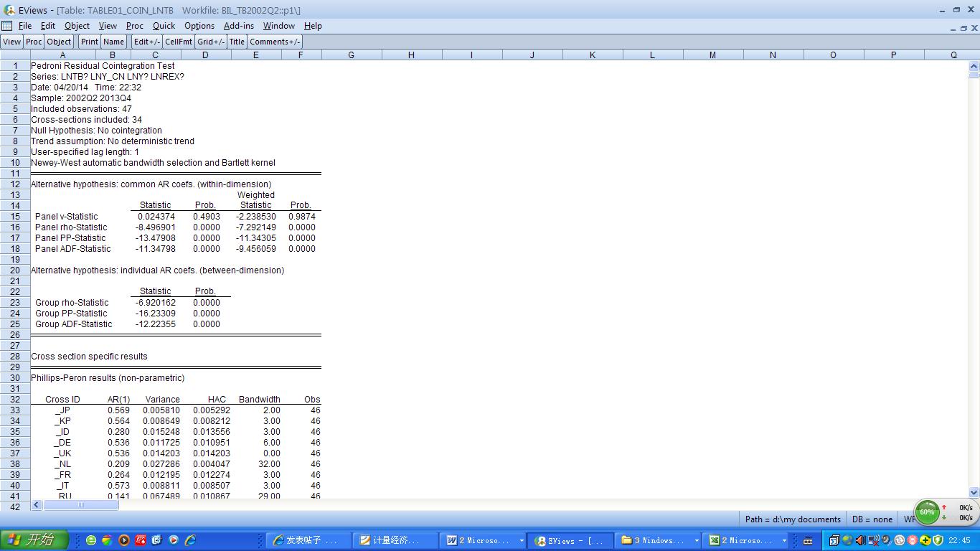Toggle Grid+/- display
This screenshot has height=551, width=980.
coord(211,42)
